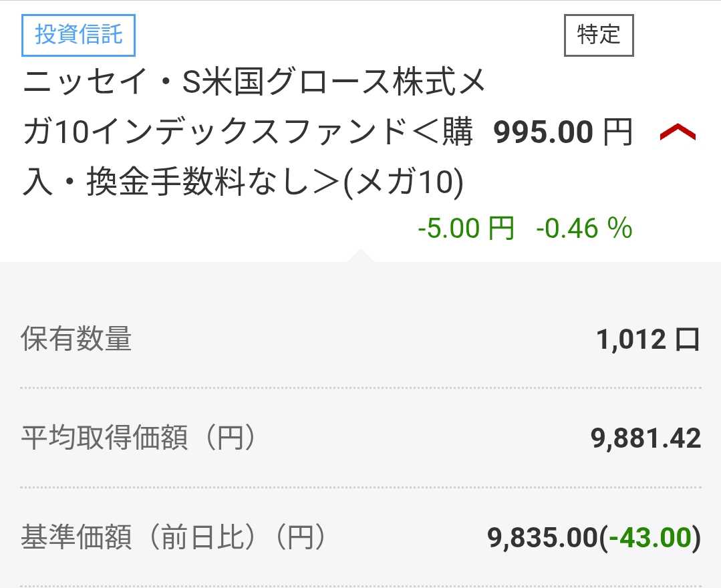This screenshot has width=721, height=588.
Task: Select the 保有数量 row label
Action: coord(76,339)
